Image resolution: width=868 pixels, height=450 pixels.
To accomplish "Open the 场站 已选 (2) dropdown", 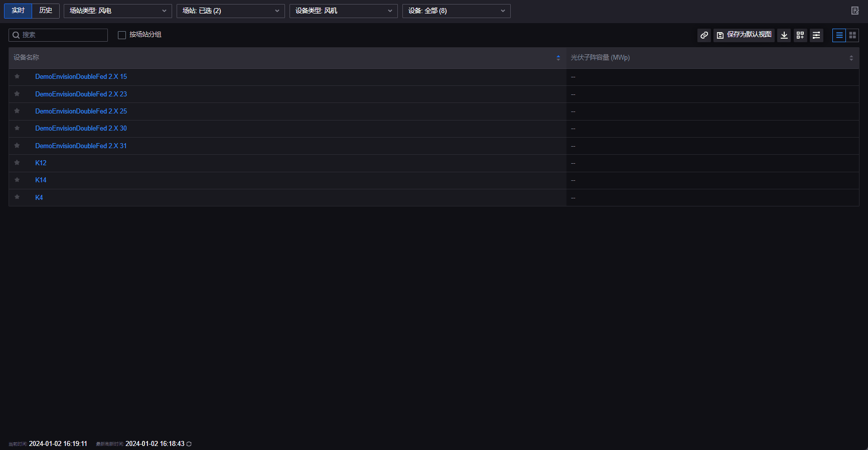I will (230, 11).
